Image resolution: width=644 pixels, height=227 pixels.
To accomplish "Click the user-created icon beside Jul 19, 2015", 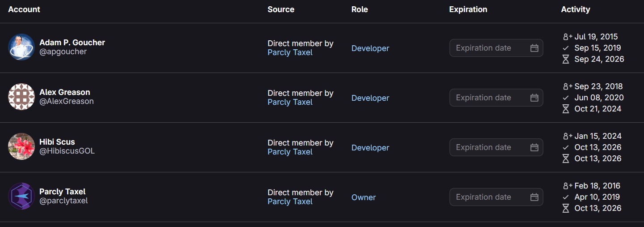I will pos(568,37).
